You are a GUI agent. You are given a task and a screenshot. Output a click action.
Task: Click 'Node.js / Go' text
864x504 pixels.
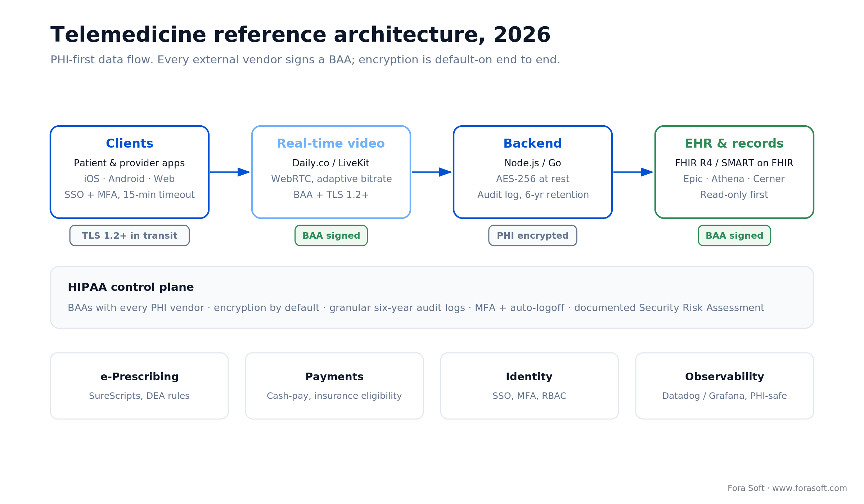tap(532, 163)
